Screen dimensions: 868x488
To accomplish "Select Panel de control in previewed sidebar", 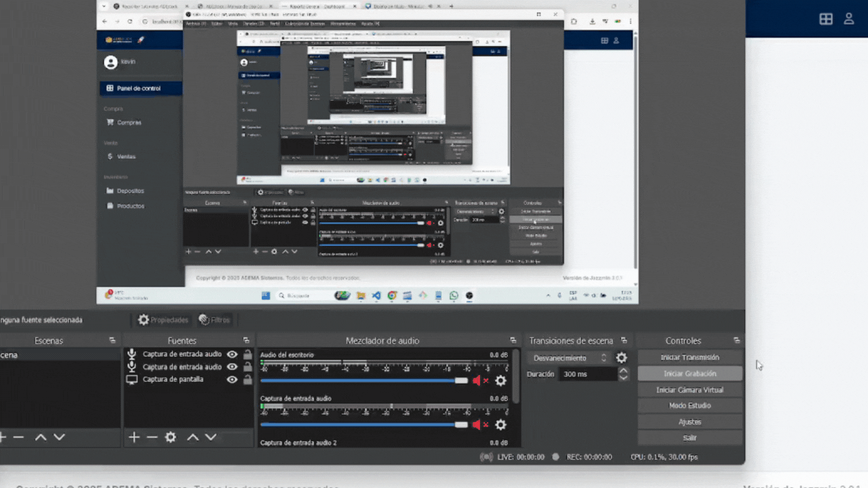I will 141,88.
